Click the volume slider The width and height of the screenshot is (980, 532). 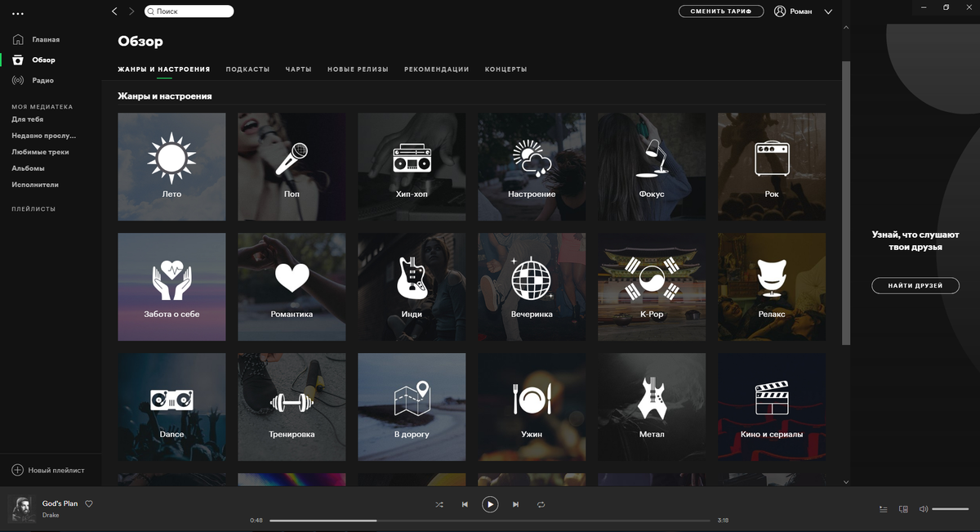[950, 509]
